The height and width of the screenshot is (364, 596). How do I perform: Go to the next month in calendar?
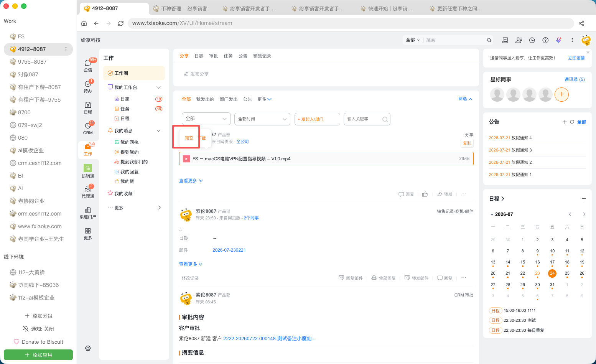(584, 214)
